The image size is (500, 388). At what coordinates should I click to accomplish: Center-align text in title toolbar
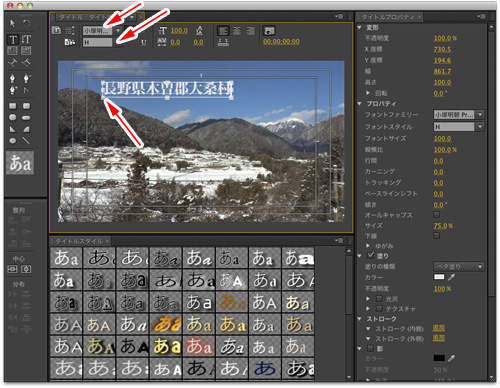(x=237, y=31)
